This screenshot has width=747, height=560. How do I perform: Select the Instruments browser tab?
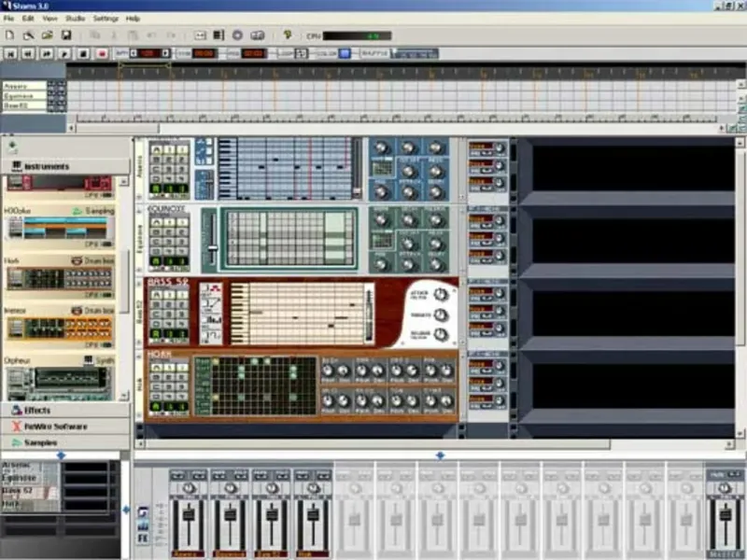pos(65,166)
